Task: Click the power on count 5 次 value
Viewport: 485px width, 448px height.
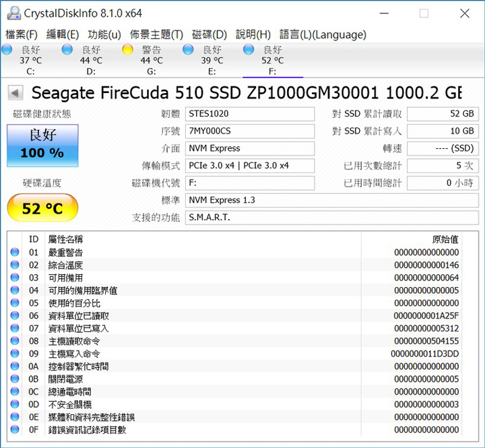Action: 443,166
